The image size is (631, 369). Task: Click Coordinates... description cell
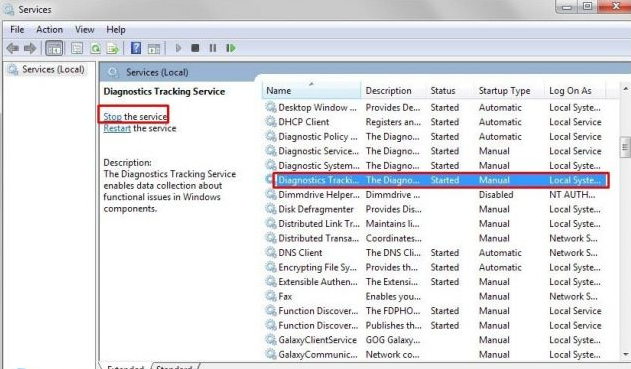click(393, 238)
